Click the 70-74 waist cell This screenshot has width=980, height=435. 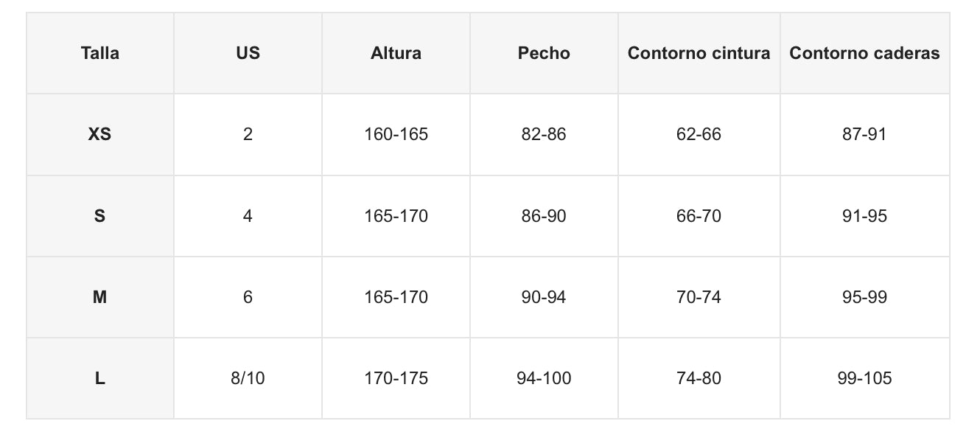[699, 297]
